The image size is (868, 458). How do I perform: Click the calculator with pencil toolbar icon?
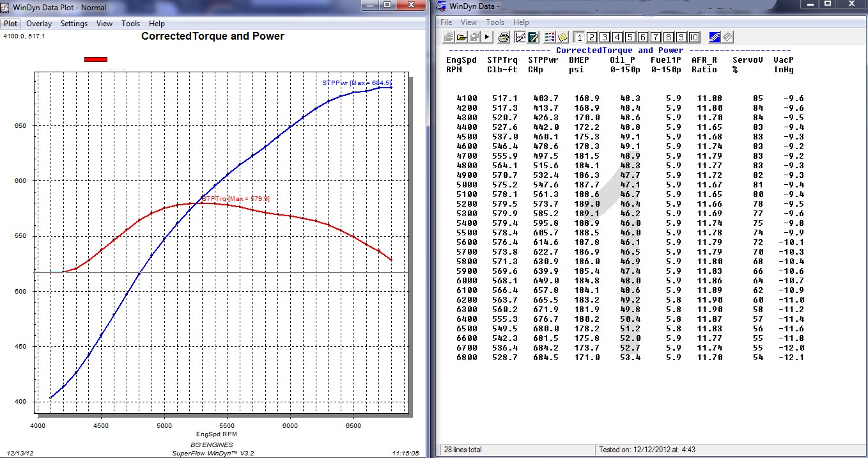(x=533, y=36)
